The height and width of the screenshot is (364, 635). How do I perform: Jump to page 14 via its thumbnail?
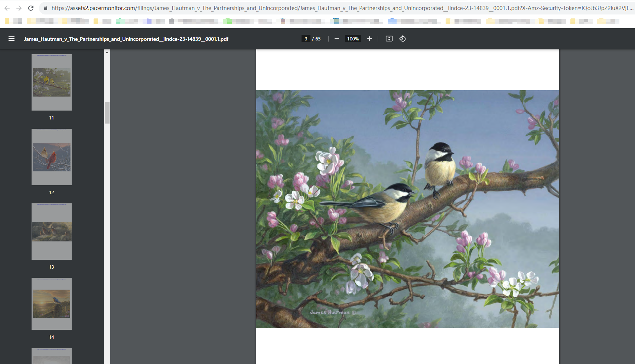[51, 304]
